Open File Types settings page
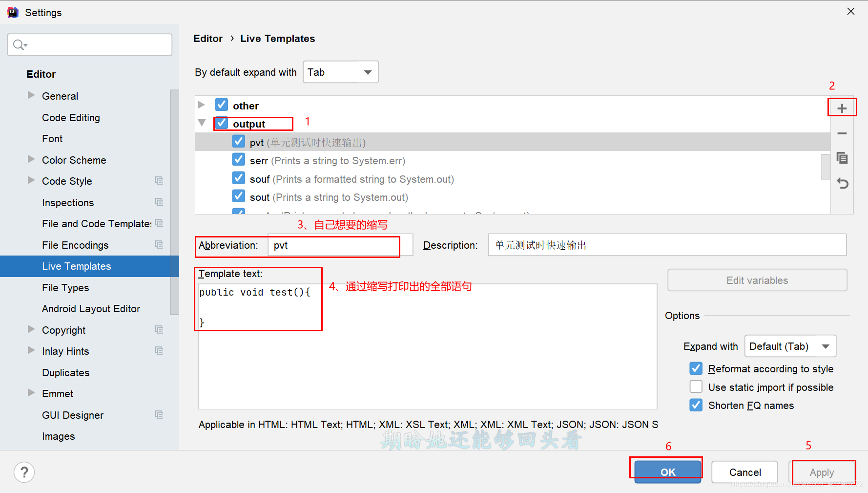868x493 pixels. tap(65, 288)
